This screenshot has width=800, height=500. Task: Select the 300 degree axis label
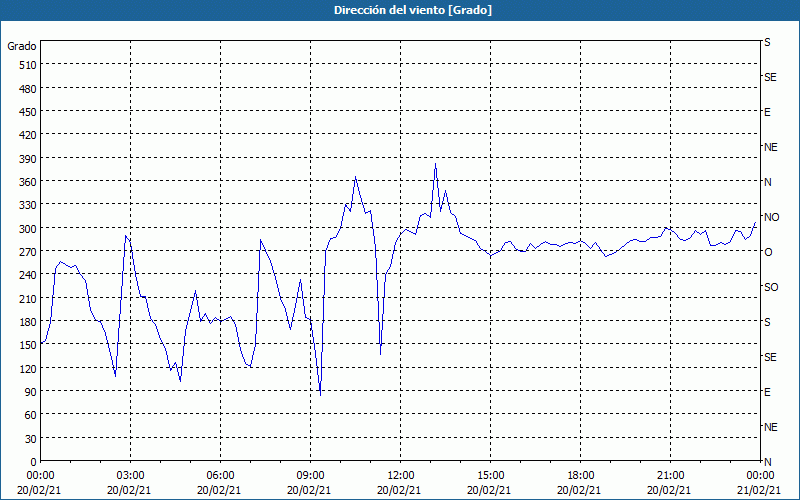click(x=29, y=229)
